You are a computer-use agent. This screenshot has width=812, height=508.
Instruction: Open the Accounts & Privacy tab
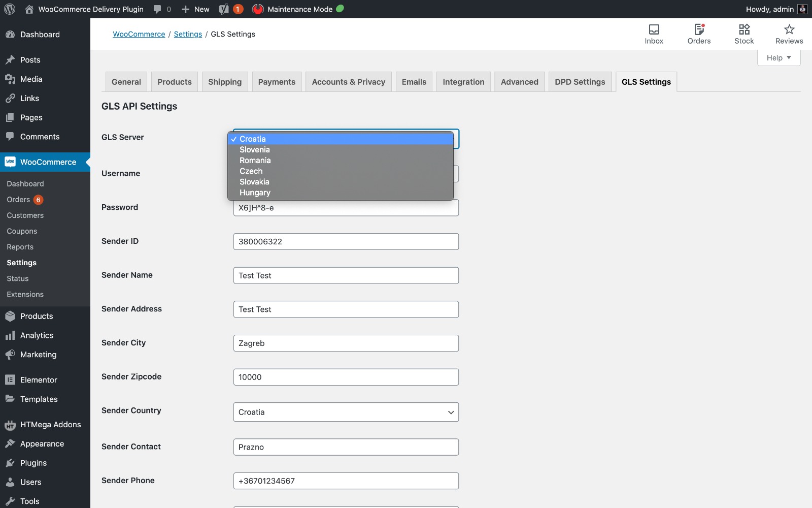[349, 82]
